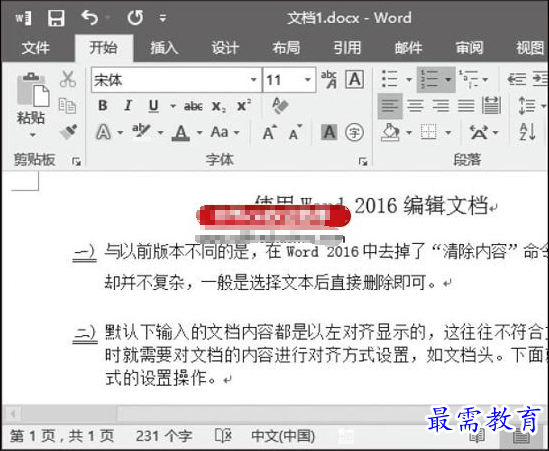Screen dimensions: 549x451
Task: Toggle superscript formatting
Action: 244,106
